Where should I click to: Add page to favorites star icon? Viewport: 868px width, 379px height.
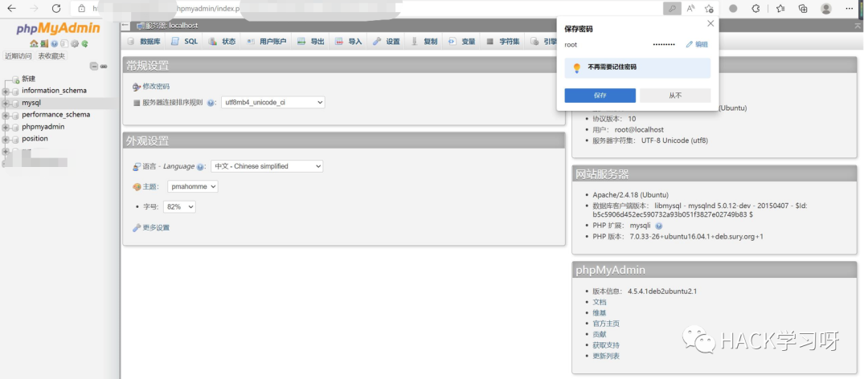coord(709,8)
